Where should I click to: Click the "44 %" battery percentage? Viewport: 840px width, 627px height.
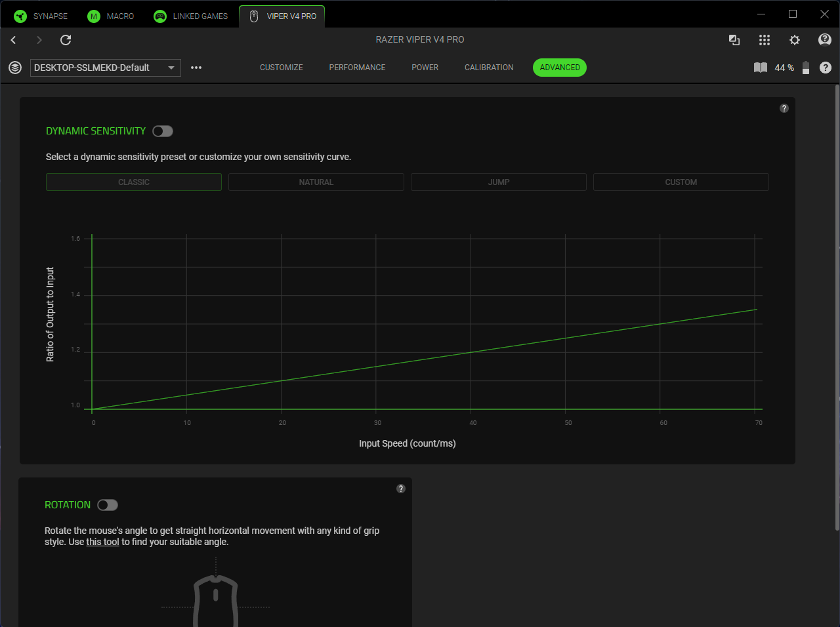point(784,68)
